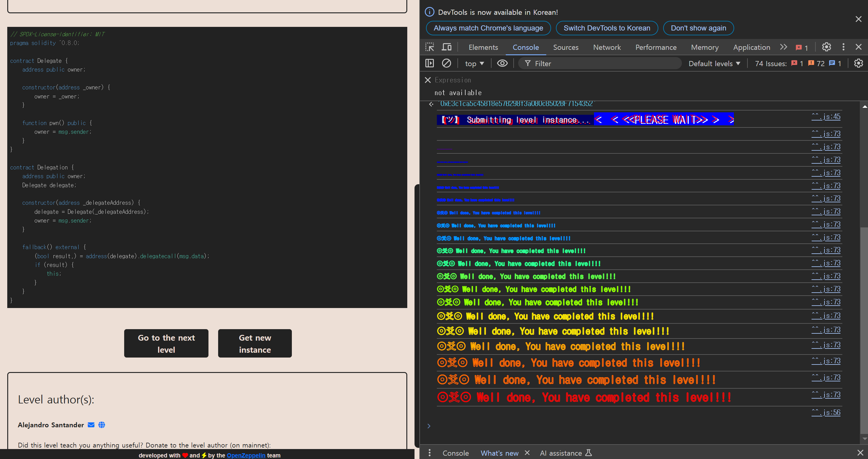This screenshot has height=459, width=868.
Task: Open the DevTools three-dot menu
Action: coord(844,47)
